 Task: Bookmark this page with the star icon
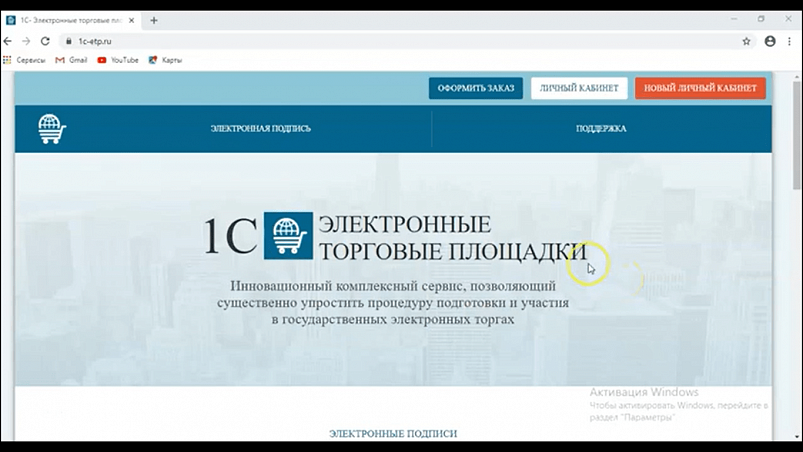[x=746, y=41]
